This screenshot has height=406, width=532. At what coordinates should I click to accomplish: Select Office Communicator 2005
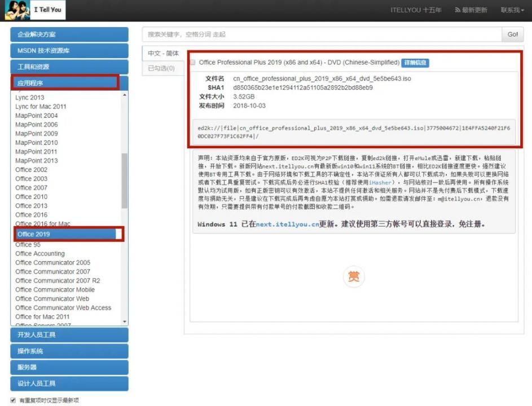[52, 263]
